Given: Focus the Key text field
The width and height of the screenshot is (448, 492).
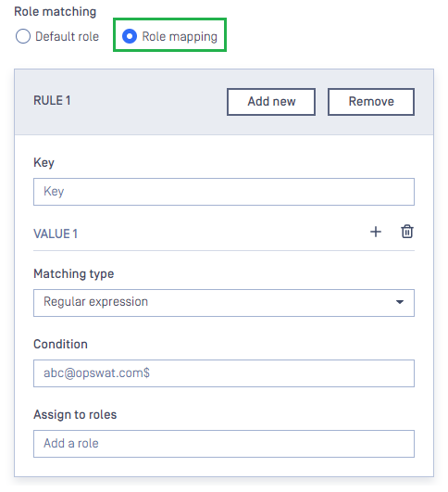Looking at the screenshot, I should point(224,192).
